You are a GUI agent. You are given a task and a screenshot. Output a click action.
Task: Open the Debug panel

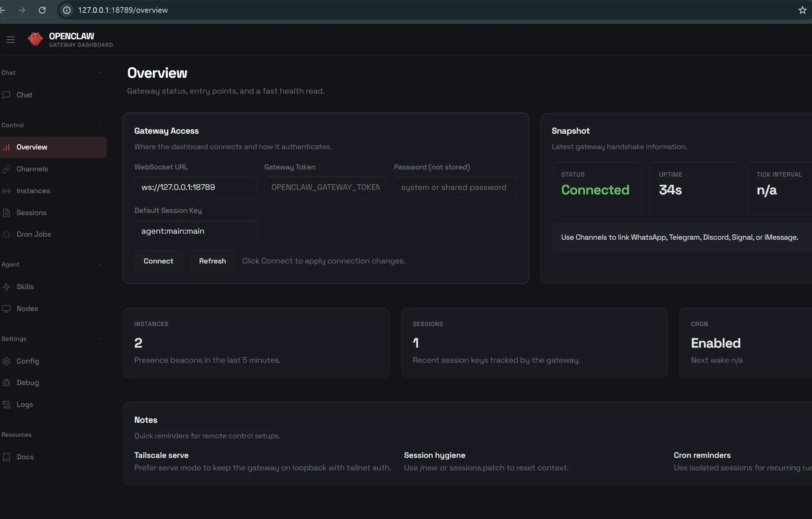28,382
